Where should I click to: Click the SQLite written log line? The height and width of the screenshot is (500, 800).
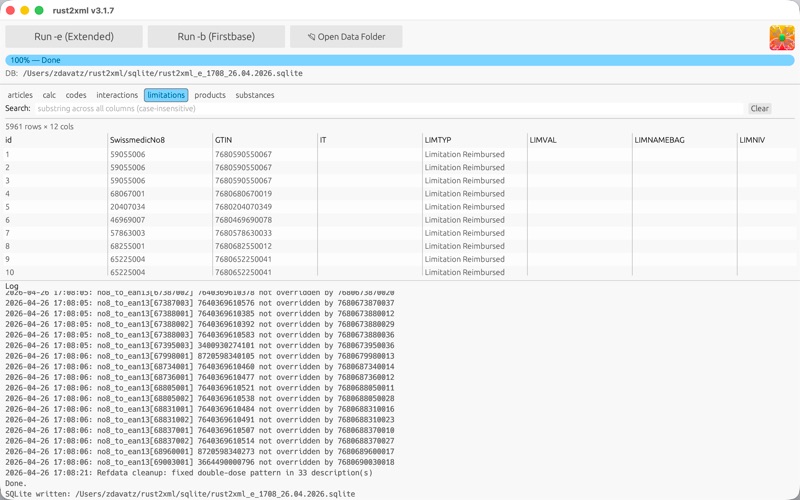point(180,494)
